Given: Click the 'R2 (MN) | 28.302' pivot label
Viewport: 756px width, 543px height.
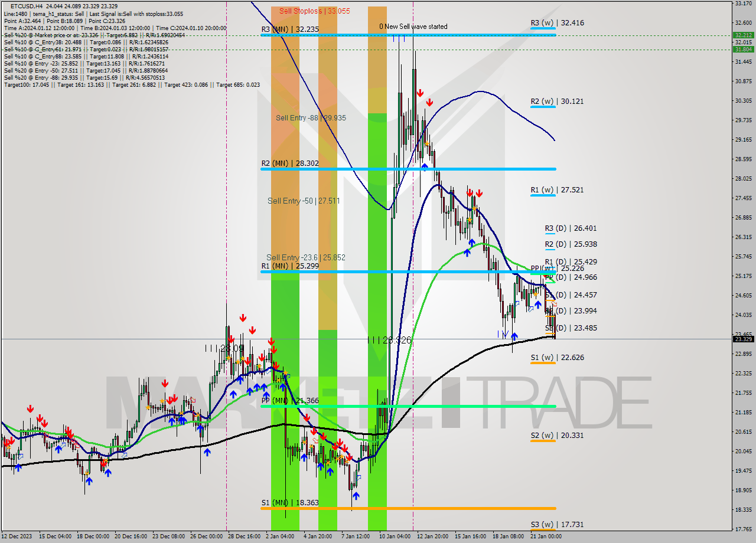Looking at the screenshot, I should [291, 163].
